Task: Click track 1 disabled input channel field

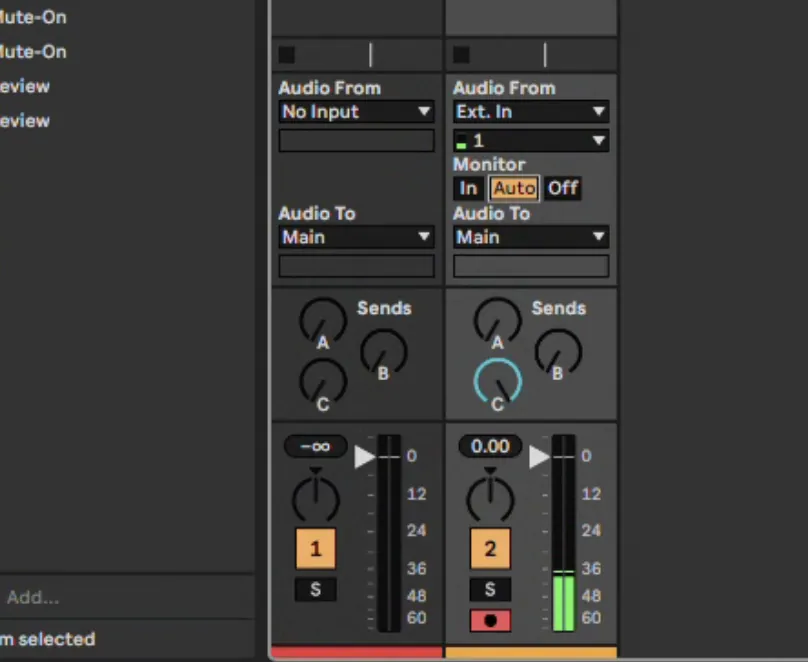Action: [357, 141]
